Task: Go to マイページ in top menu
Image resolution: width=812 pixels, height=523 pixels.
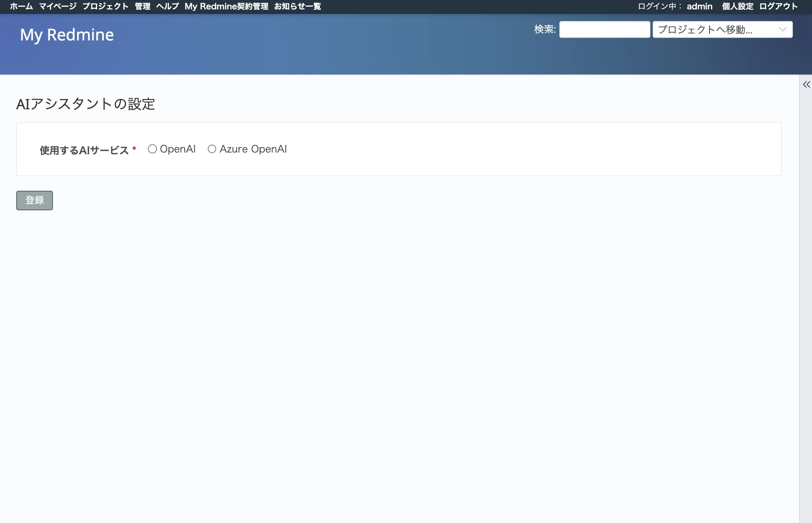Action: click(x=58, y=6)
